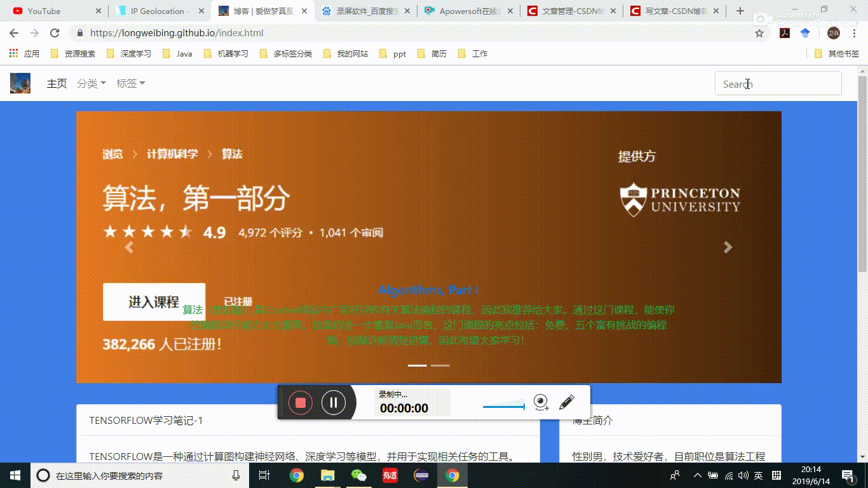Close the IP Geolocation tab
This screenshot has height=488, width=868.
coord(201,11)
